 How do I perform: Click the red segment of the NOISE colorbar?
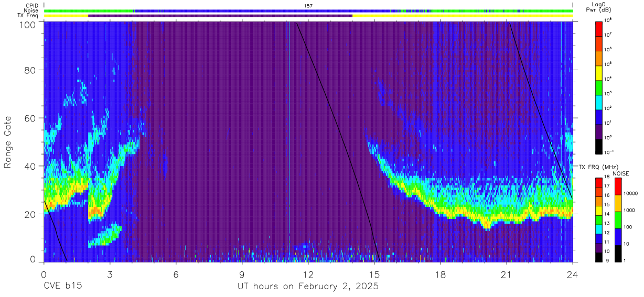tap(618, 186)
